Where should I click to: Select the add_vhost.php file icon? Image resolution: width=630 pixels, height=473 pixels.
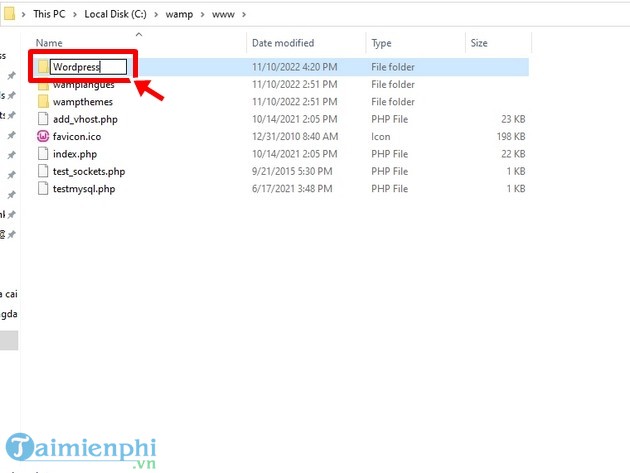[x=43, y=119]
